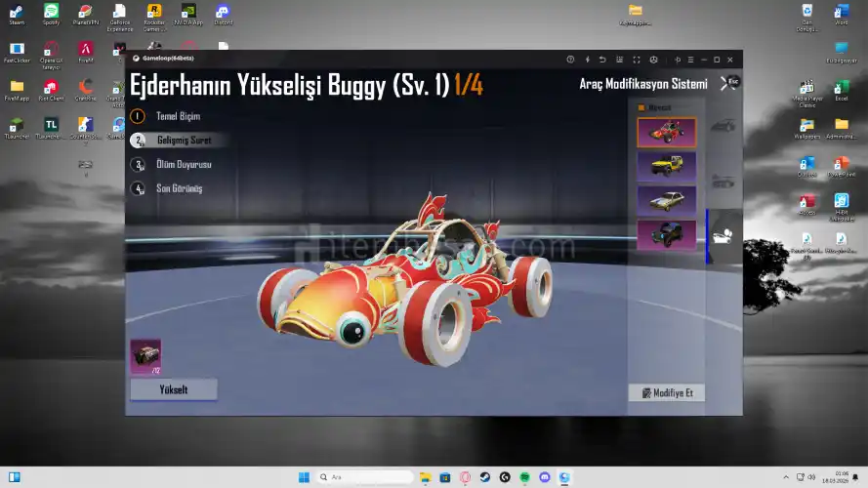
Task: Select the Temel Biçim stage
Action: click(x=177, y=115)
